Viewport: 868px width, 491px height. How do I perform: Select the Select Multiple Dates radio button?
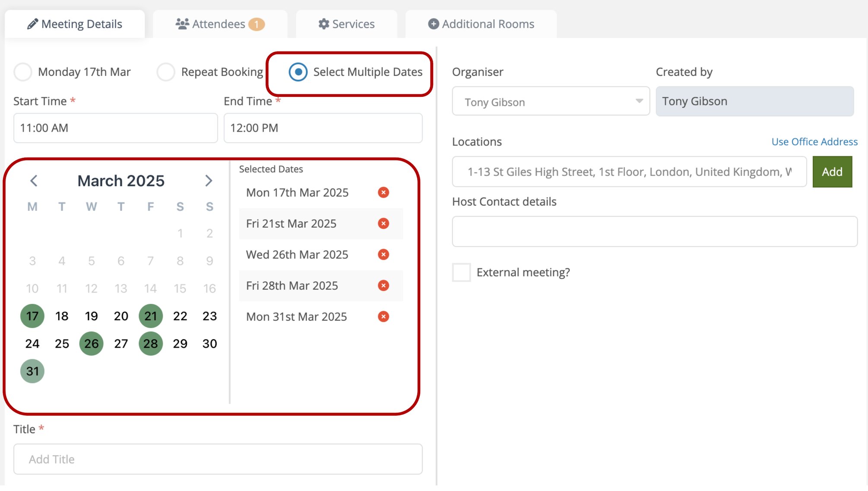298,72
